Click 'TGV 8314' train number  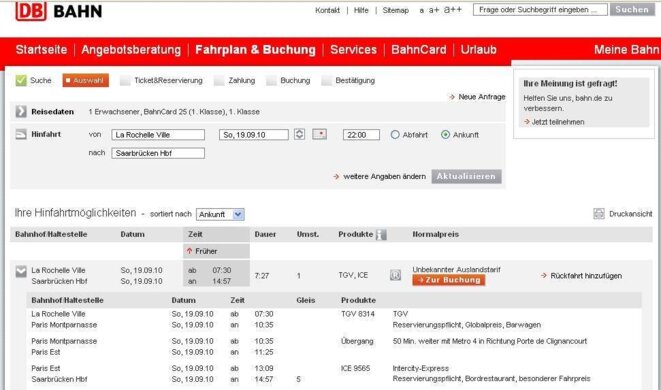coord(357,314)
